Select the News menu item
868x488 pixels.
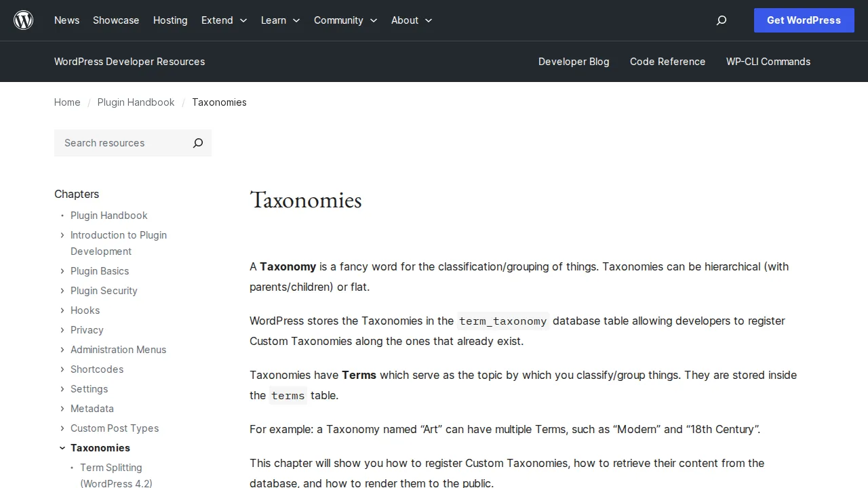(66, 20)
